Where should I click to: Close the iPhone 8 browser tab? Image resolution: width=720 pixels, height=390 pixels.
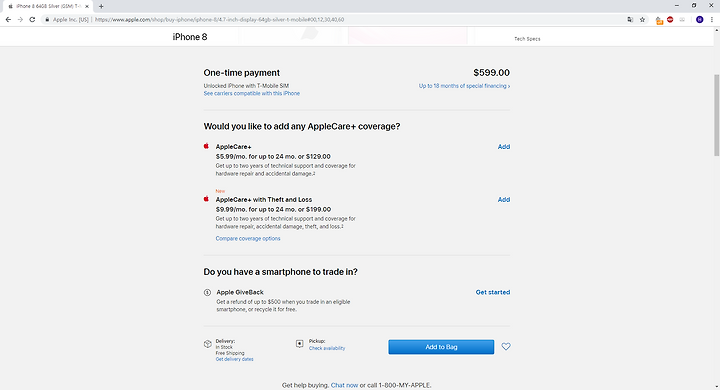(87, 6)
